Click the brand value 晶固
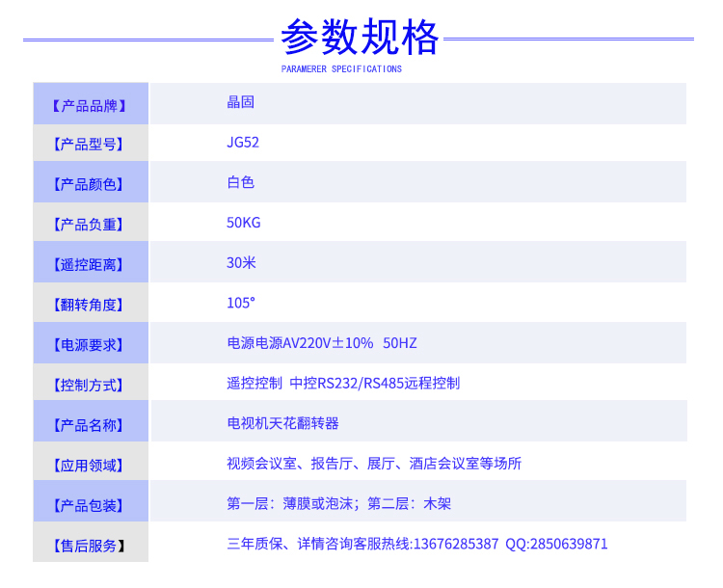The width and height of the screenshot is (723, 588). coord(240,101)
